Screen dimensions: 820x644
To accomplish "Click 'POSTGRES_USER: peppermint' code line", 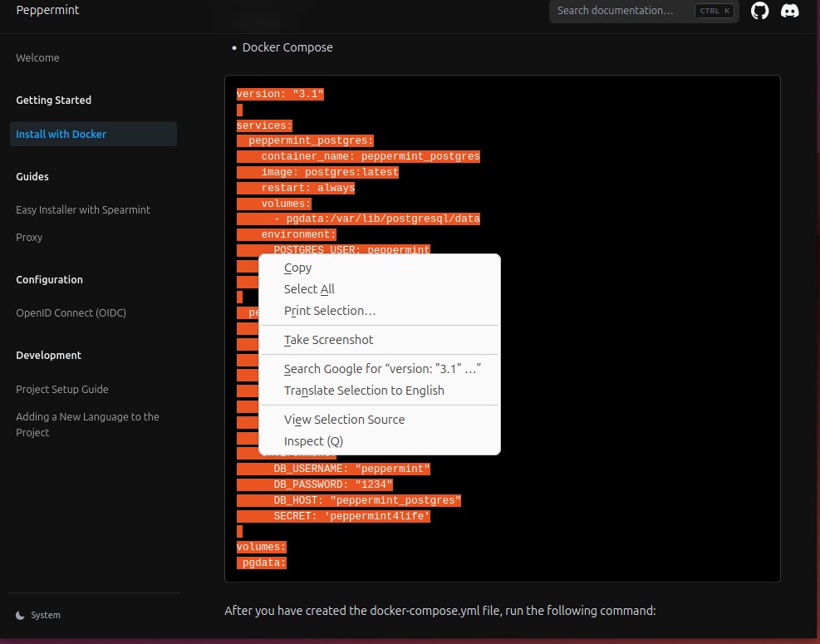I will (x=351, y=249).
